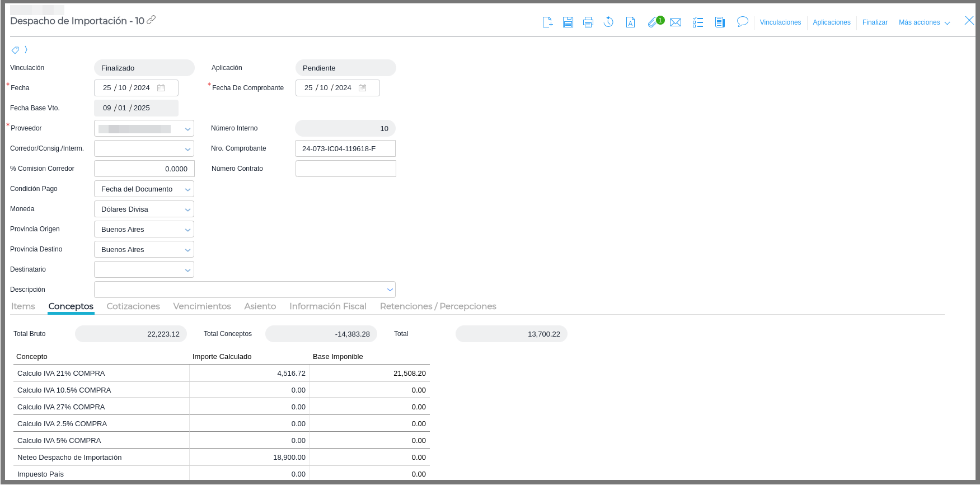Image resolution: width=980 pixels, height=485 pixels.
Task: Print the document using the printer icon
Action: coord(588,22)
